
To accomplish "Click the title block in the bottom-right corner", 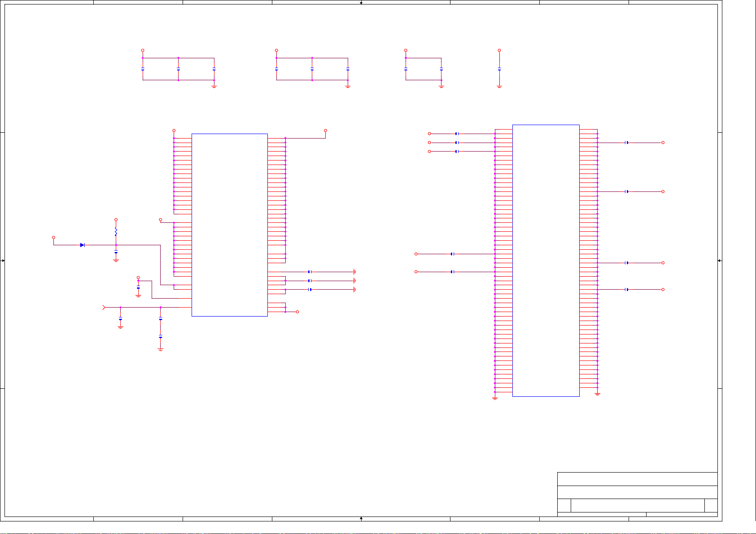I will click(x=637, y=494).
